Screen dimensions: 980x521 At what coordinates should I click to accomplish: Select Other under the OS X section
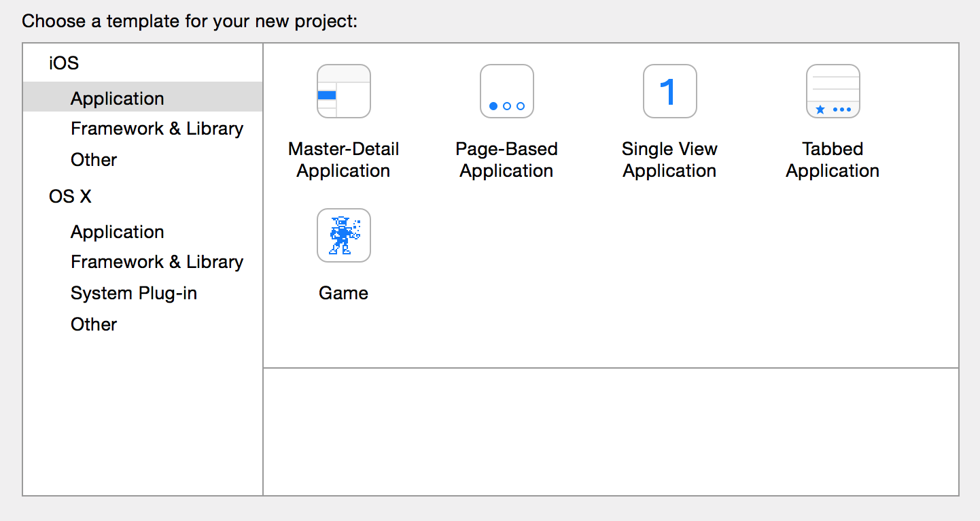coord(94,324)
